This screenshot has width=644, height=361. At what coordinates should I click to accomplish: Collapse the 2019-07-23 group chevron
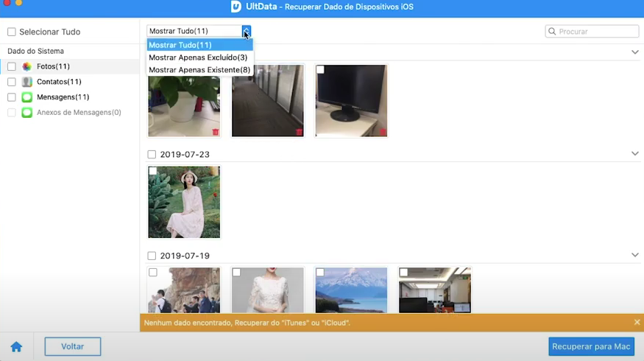coord(634,154)
